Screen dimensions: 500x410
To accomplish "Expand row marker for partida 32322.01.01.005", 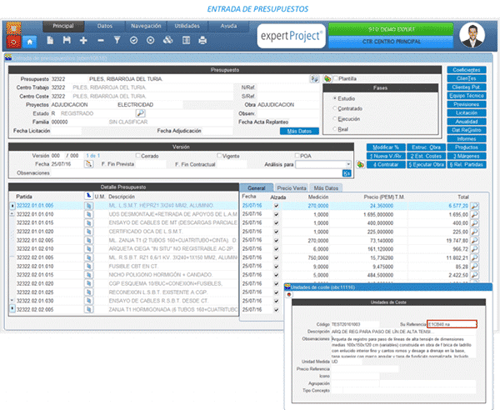I will [12, 206].
